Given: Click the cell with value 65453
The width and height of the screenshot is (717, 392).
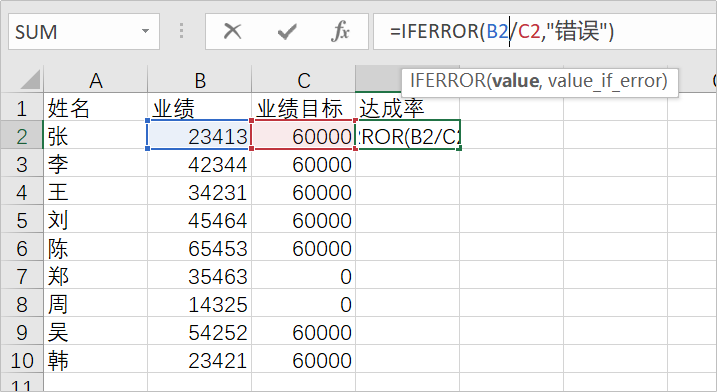Looking at the screenshot, I should pos(200,248).
